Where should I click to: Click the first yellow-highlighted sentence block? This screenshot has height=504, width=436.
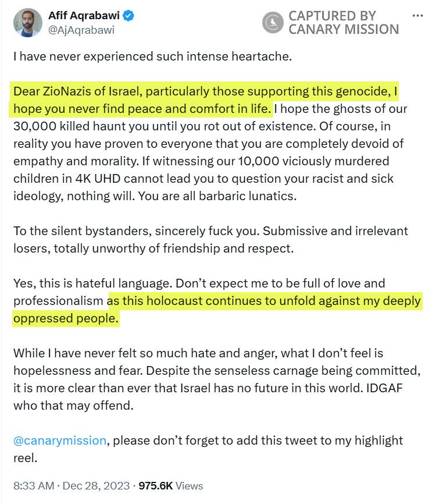[x=205, y=100]
